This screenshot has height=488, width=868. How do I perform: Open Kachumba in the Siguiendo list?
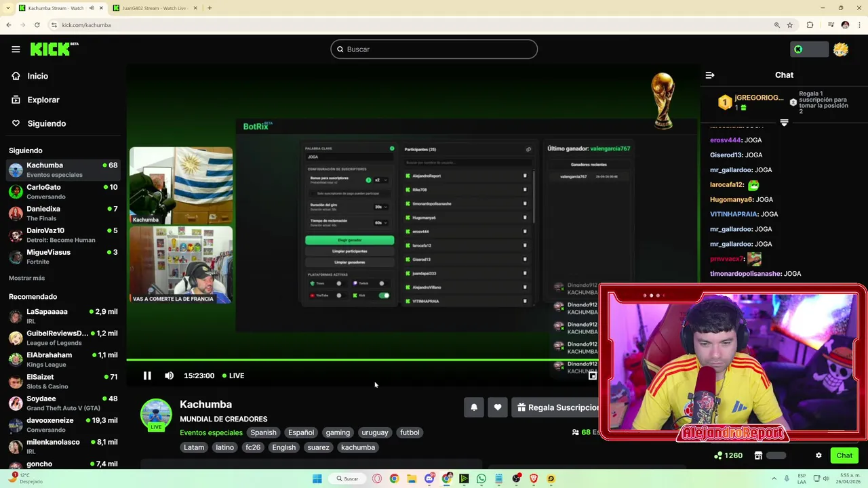pos(63,169)
